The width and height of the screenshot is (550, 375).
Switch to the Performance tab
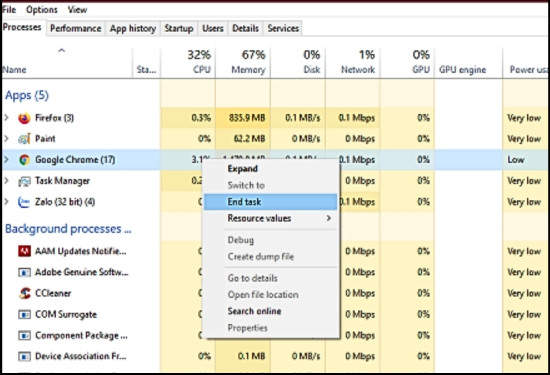(x=75, y=28)
